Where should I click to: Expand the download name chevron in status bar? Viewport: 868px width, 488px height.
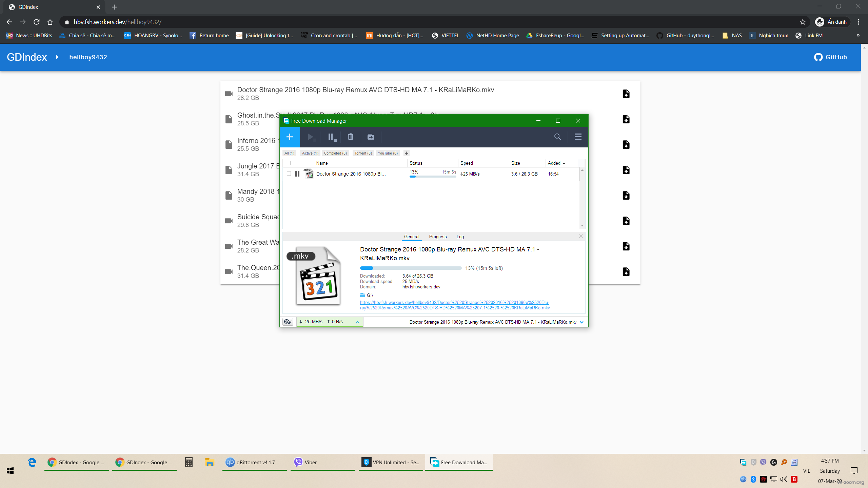[x=582, y=322]
